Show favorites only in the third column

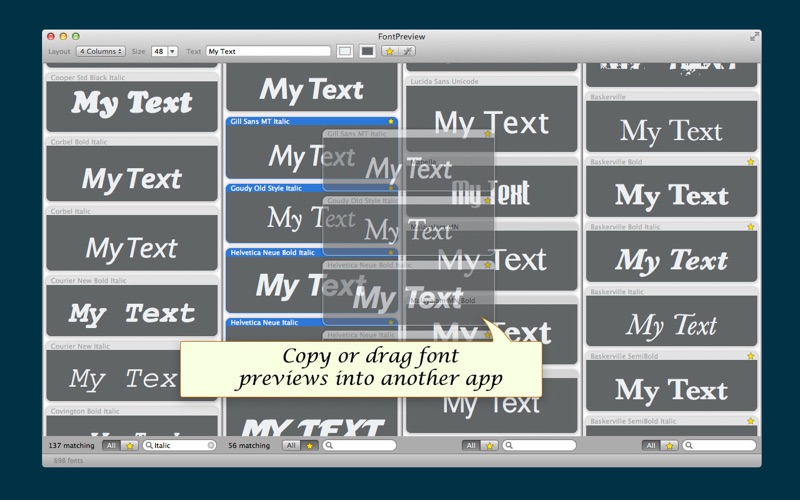(489, 445)
